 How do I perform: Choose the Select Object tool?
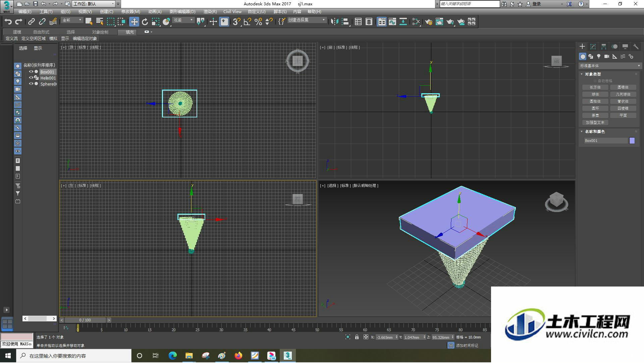pyautogui.click(x=89, y=22)
